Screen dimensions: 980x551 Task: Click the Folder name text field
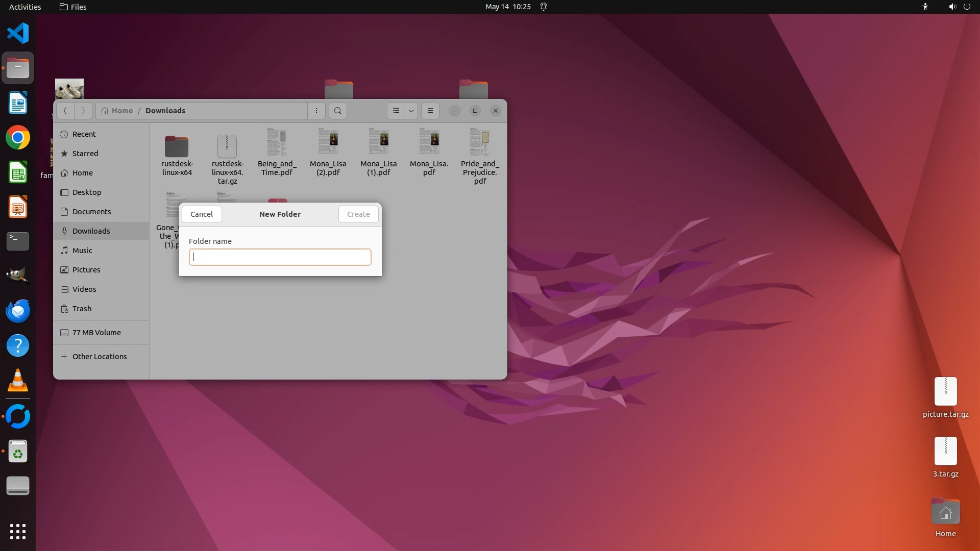pyautogui.click(x=280, y=257)
